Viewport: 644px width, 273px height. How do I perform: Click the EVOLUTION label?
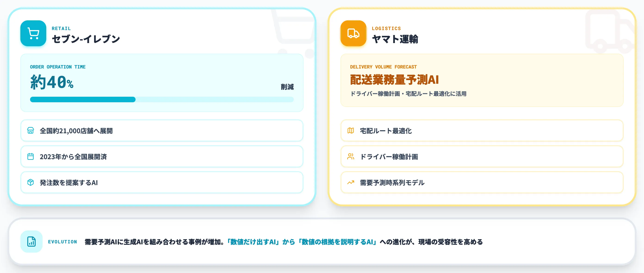click(x=62, y=242)
